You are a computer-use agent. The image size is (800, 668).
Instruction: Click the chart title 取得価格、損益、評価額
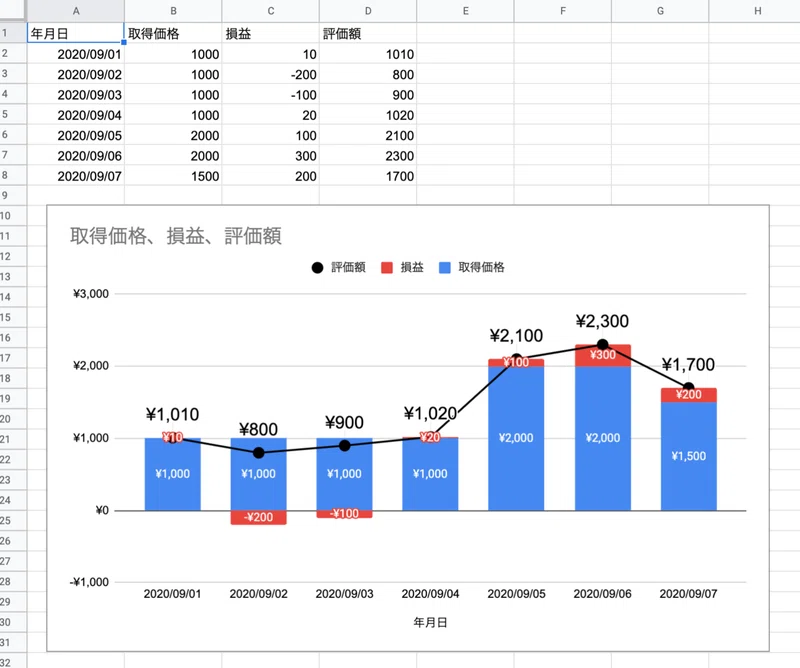pyautogui.click(x=176, y=236)
